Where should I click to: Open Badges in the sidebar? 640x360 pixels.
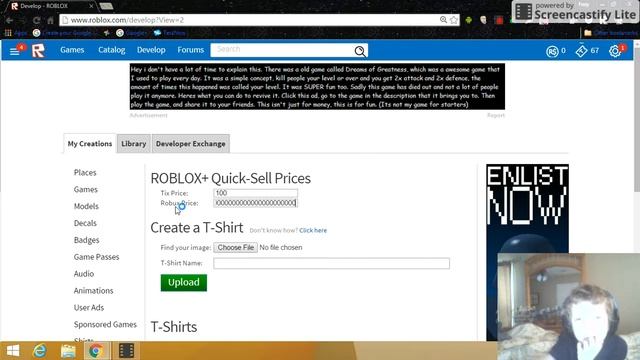click(x=87, y=240)
